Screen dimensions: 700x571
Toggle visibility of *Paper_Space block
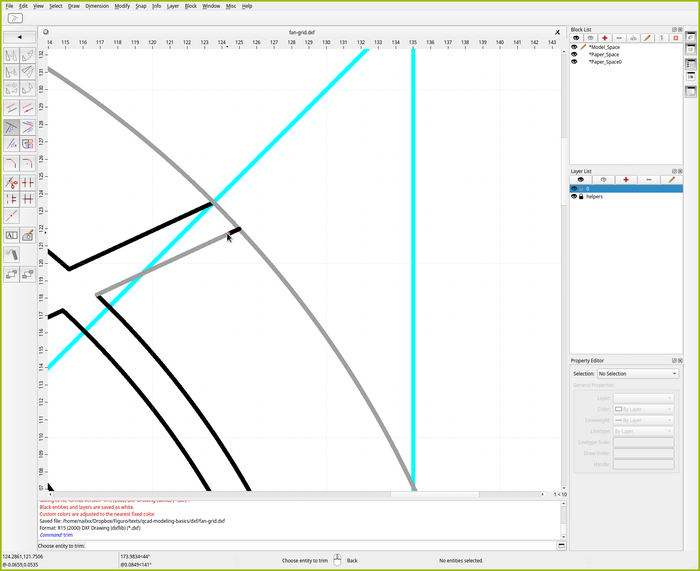tap(574, 54)
